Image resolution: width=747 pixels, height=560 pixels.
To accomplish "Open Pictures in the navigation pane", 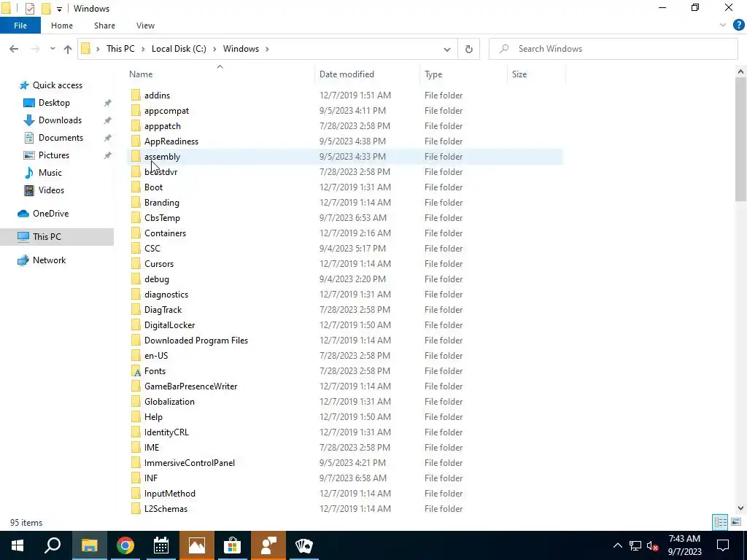I will tap(54, 155).
